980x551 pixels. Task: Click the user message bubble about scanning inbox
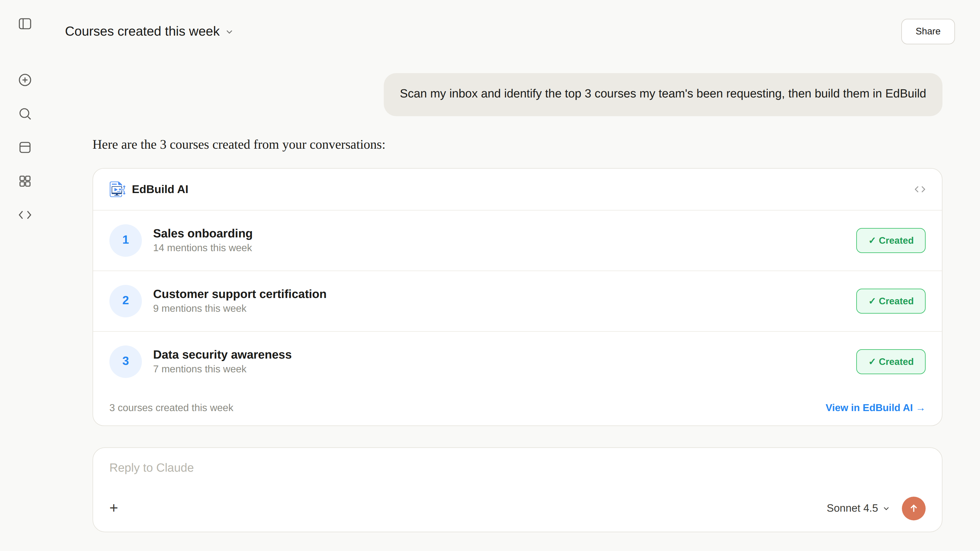[663, 94]
